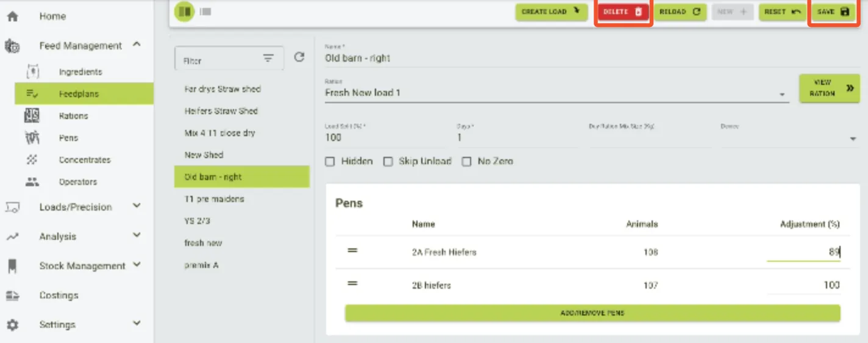Click the filter refresh icon
The image size is (868, 343).
click(x=299, y=57)
